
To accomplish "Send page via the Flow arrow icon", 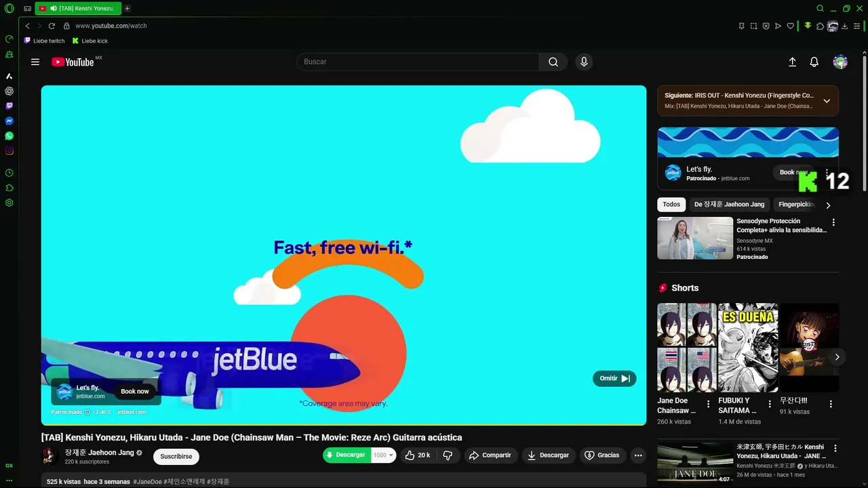I will (778, 26).
